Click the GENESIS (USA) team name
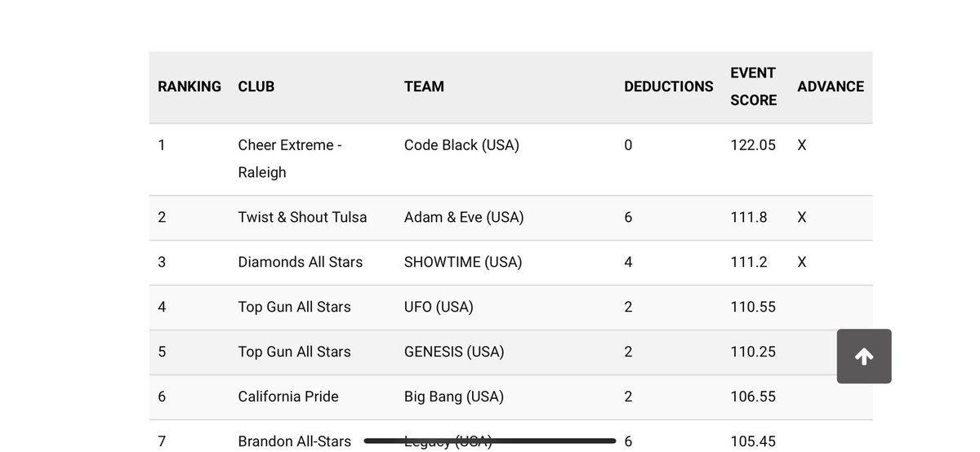The width and height of the screenshot is (980, 452). click(x=454, y=352)
